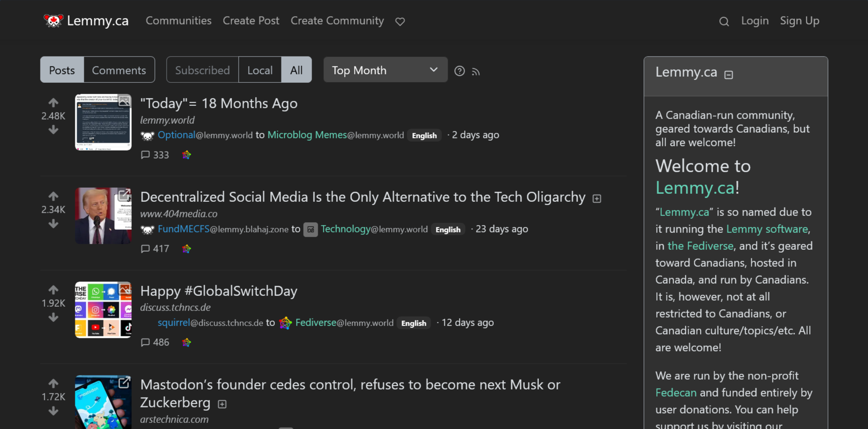
Task: Downvote the "Today"= 18 Months Ago post
Action: pos(53,129)
